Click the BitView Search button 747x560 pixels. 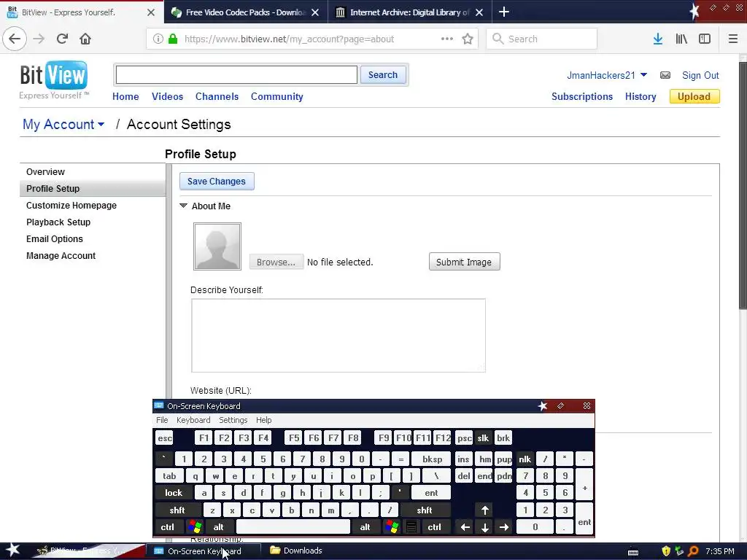[x=382, y=75]
